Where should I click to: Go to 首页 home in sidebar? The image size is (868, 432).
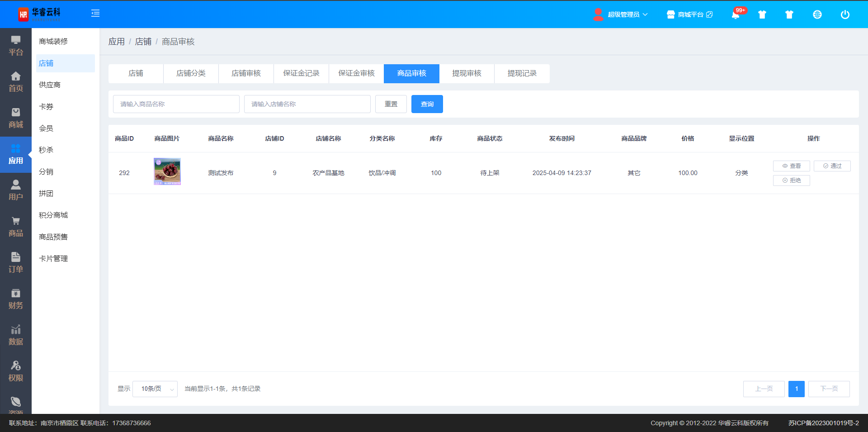click(x=16, y=82)
